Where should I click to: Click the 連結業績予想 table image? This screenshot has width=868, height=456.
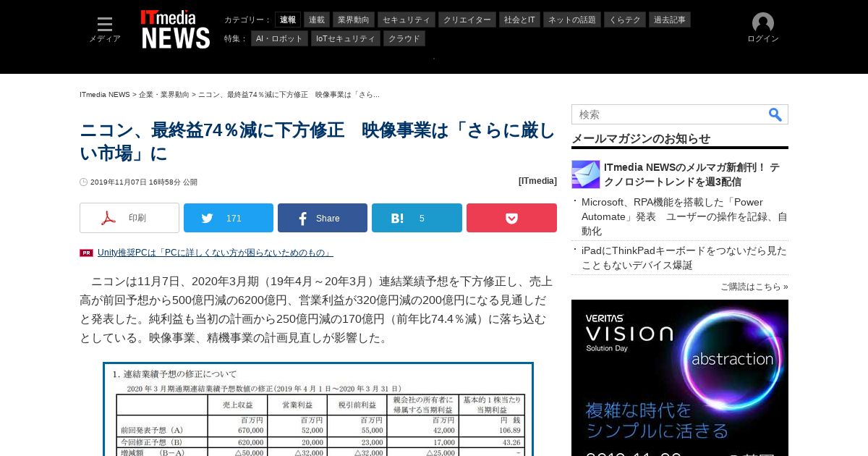tap(318, 409)
